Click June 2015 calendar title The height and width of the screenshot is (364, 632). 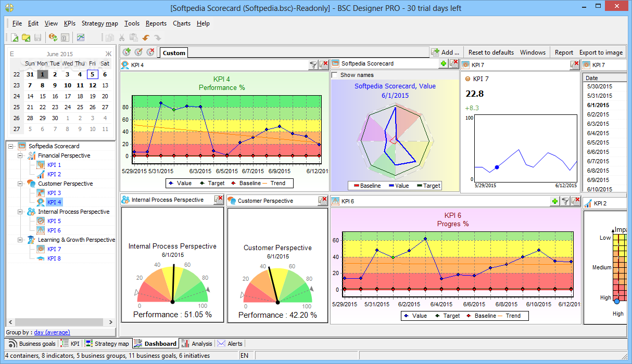[x=60, y=54]
